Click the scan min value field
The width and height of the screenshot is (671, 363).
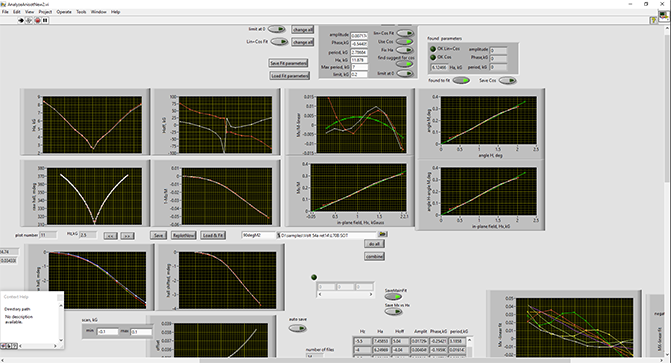click(x=107, y=332)
